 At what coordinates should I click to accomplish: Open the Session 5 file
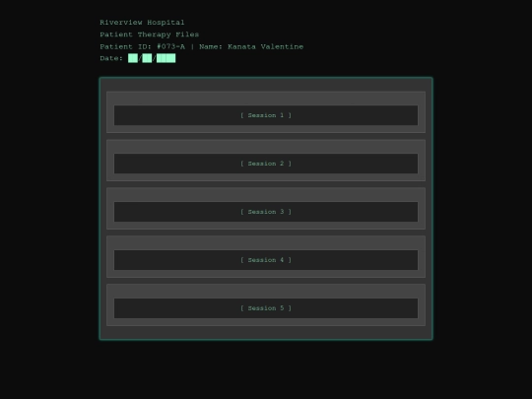tap(266, 308)
